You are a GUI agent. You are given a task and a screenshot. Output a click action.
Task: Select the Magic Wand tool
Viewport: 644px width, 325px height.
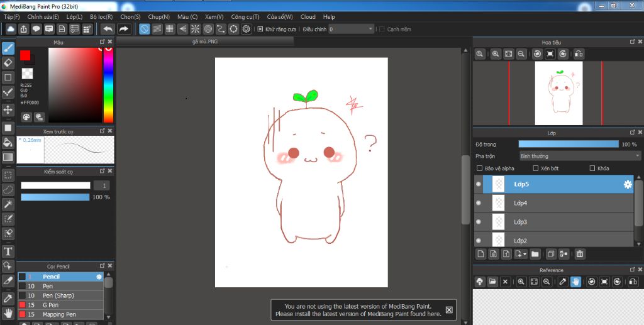click(x=8, y=204)
